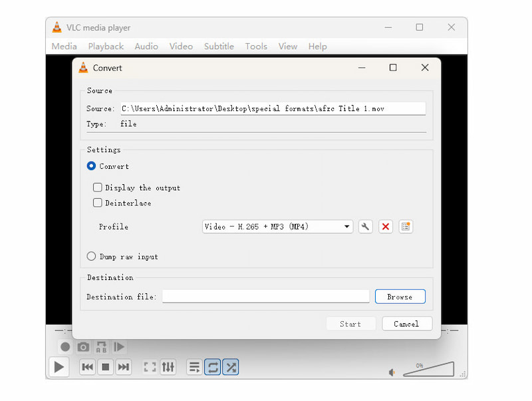
Task: Edit the selected profile with the wrench icon
Action: (364, 227)
